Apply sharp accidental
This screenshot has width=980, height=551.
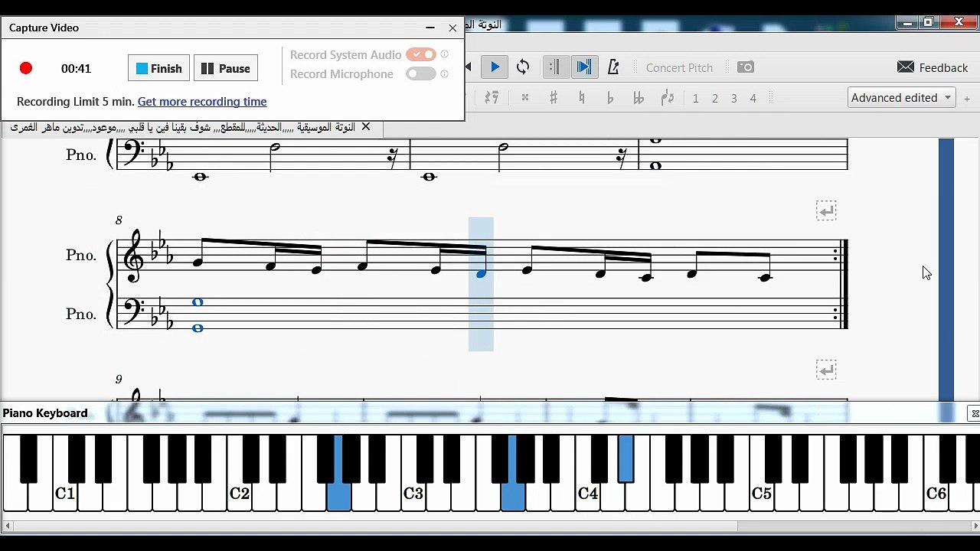coord(554,98)
